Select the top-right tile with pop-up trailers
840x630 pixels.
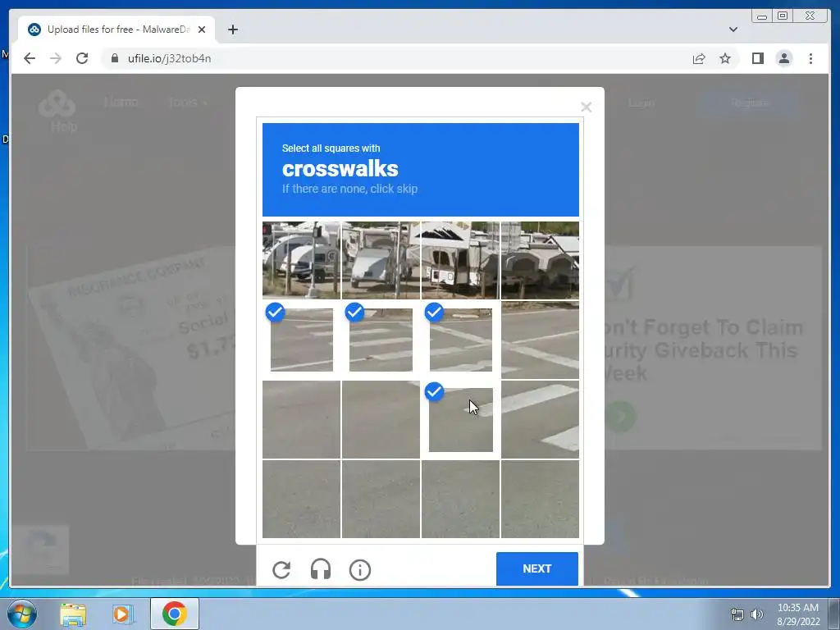tap(540, 260)
